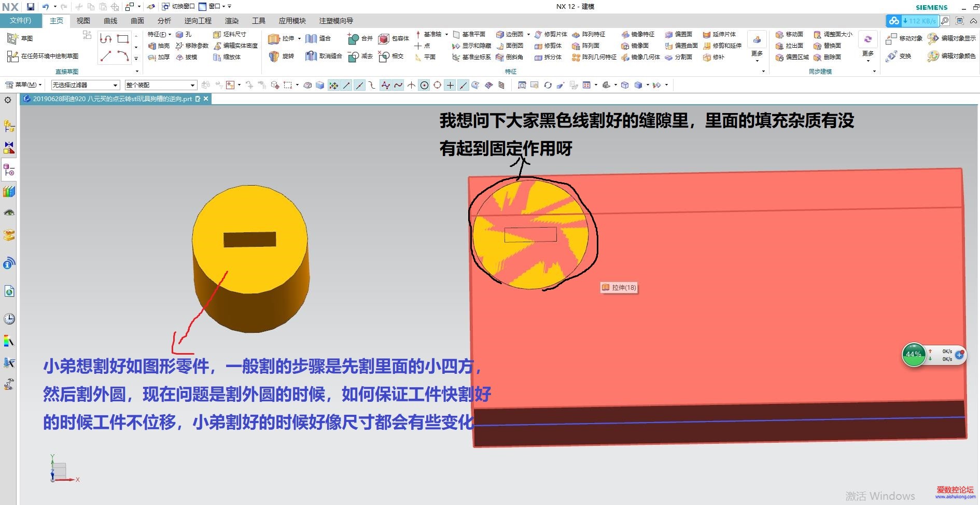Screen dimensions: 980x505
Task: Select the 旋转 (Revolve) tool
Action: [274, 57]
